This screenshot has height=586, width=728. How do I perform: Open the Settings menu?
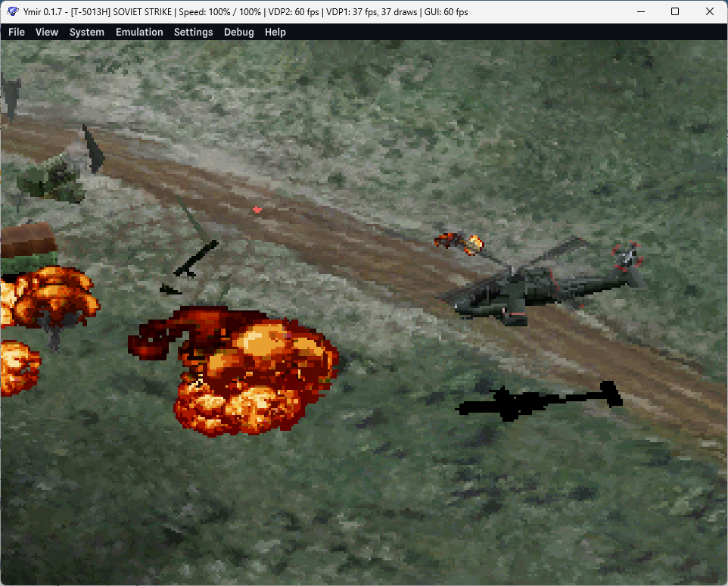[193, 32]
